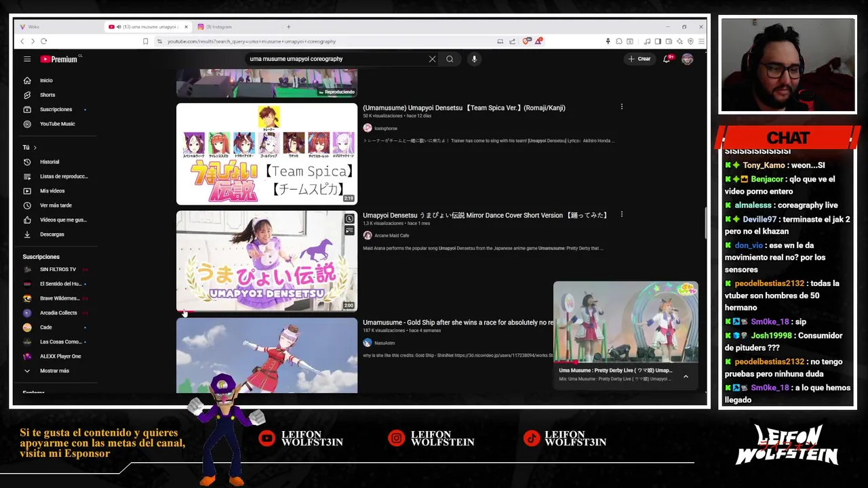This screenshot has height=488, width=868.
Task: Open the Brave shields icon
Action: [x=526, y=41]
